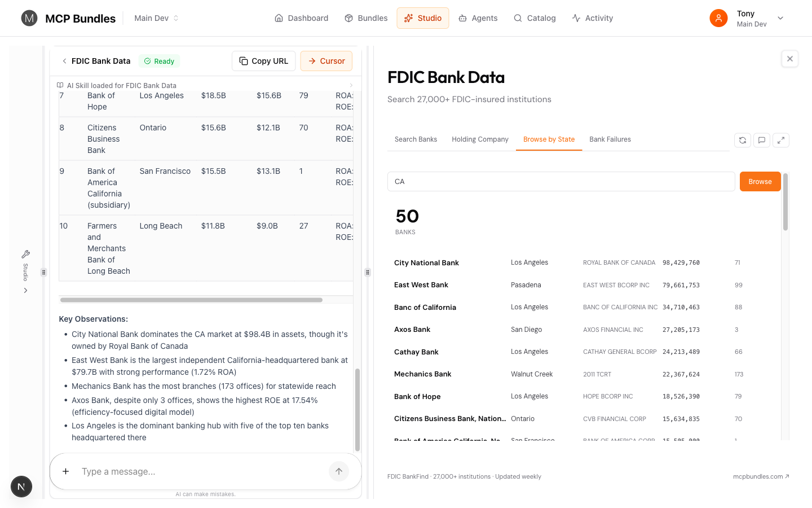Click the San Francisco cell in chat table
Image resolution: width=812 pixels, height=508 pixels.
[165, 171]
